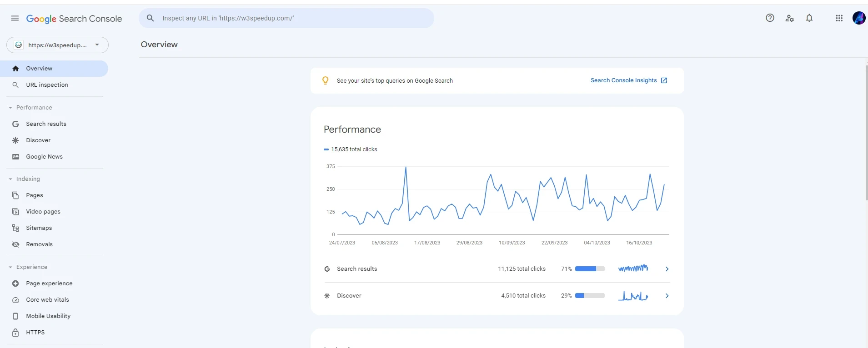Click the Inspect any URL search field

click(286, 18)
